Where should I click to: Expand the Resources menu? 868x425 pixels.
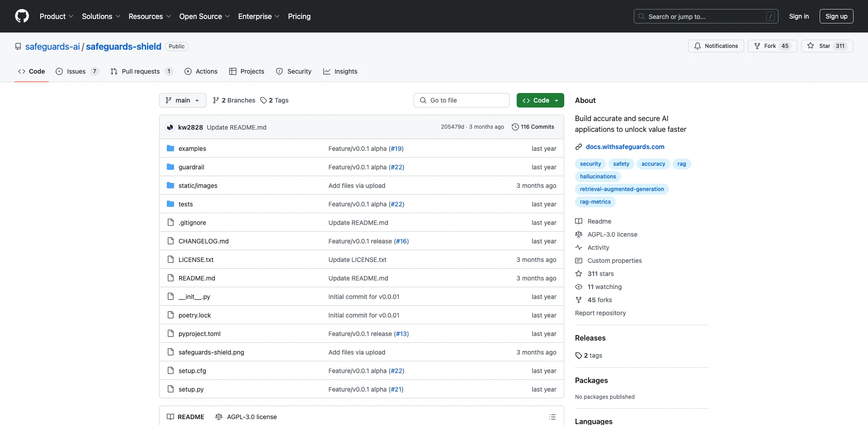tap(150, 16)
